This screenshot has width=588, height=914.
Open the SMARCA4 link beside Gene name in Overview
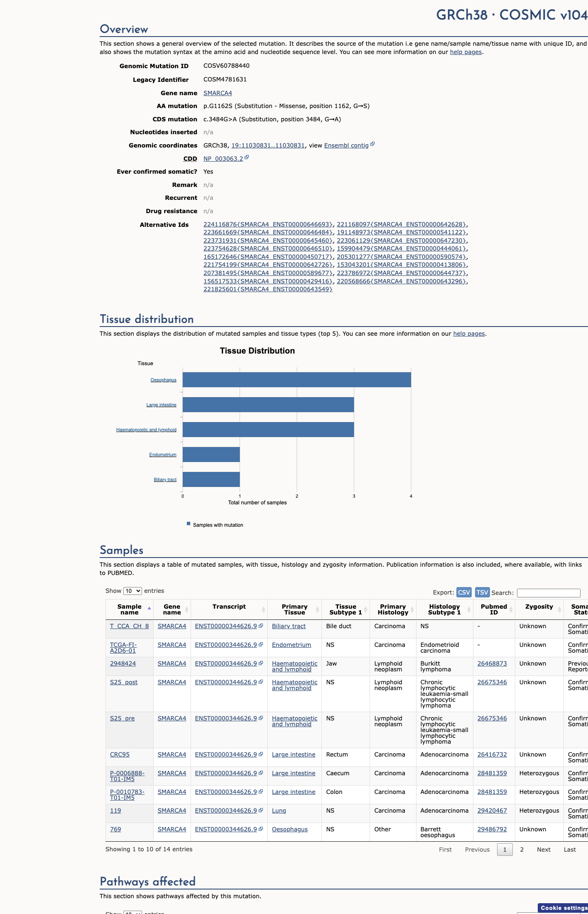(218, 93)
